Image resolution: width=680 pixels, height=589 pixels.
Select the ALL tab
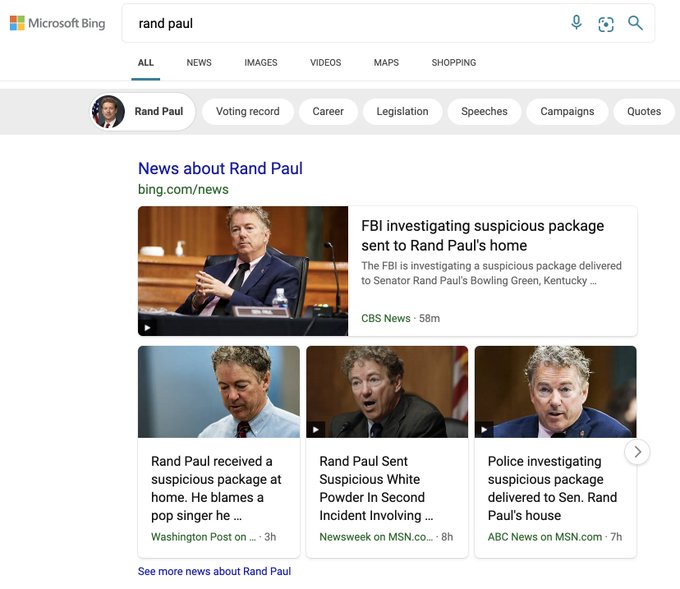pos(146,62)
